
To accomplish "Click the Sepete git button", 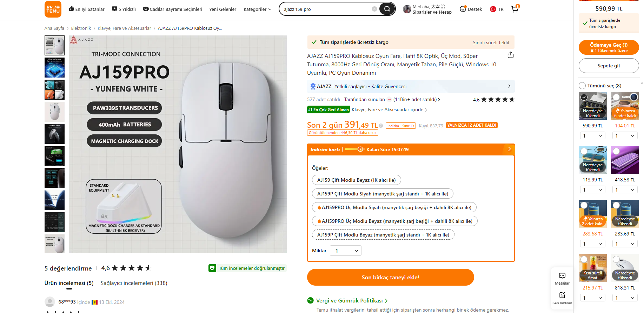I will coord(609,66).
